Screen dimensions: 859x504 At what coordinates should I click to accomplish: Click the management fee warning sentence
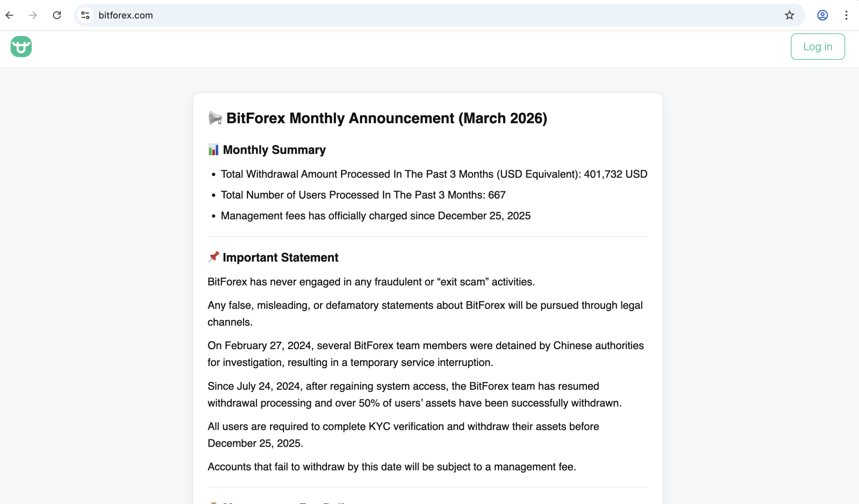[x=392, y=467]
